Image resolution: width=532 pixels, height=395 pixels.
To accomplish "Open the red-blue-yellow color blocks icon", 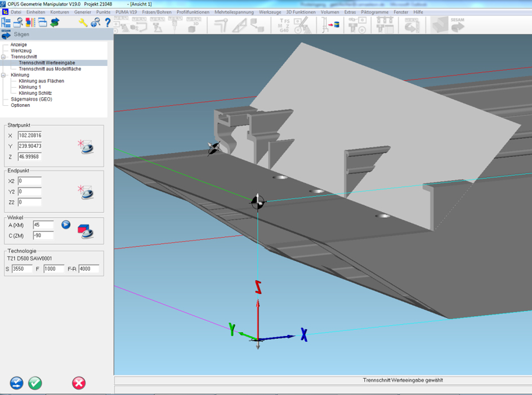I will pyautogui.click(x=30, y=23).
